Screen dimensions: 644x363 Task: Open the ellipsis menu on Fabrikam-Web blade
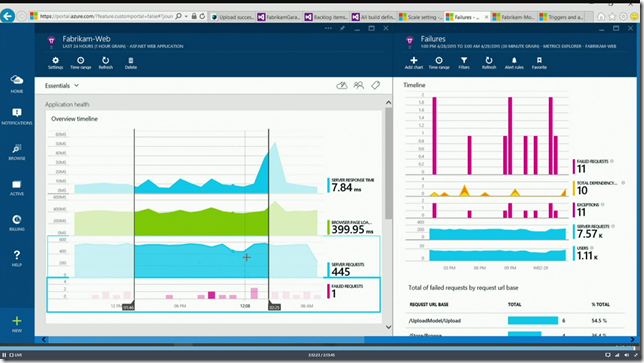click(x=328, y=28)
